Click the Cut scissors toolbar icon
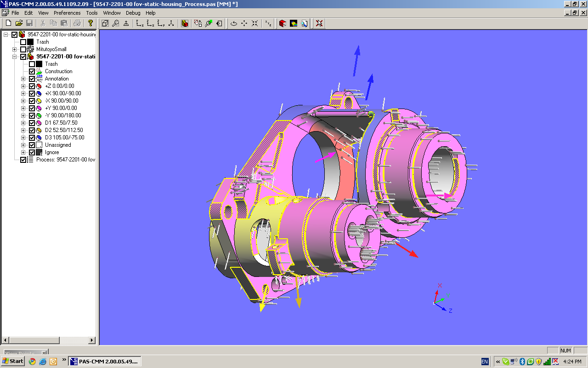This screenshot has width=588, height=368. [x=43, y=23]
